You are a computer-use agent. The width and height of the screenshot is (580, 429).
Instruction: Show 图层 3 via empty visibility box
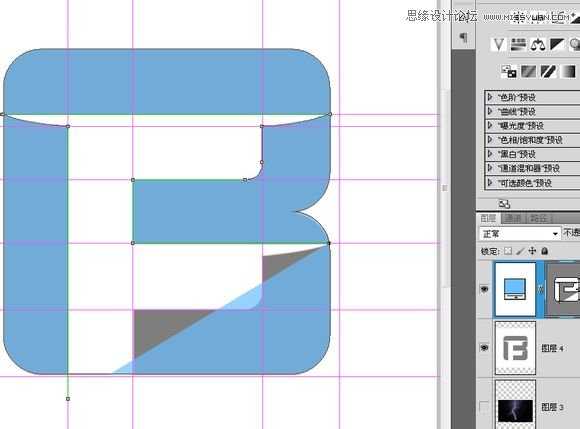click(484, 406)
